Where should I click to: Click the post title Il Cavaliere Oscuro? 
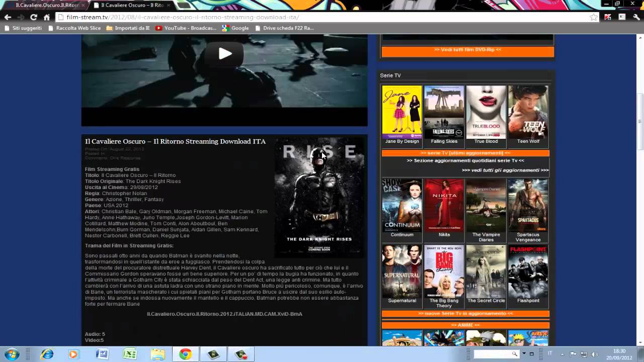[175, 142]
